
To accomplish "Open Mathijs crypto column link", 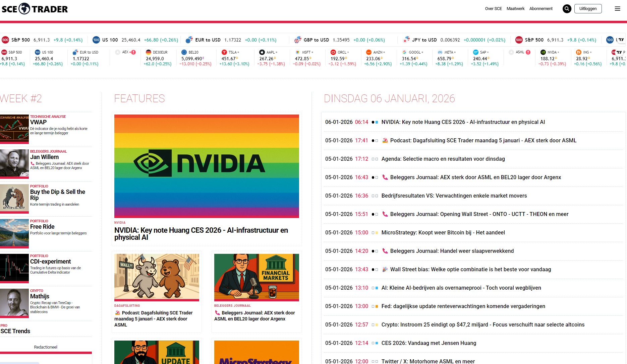I will point(40,296).
